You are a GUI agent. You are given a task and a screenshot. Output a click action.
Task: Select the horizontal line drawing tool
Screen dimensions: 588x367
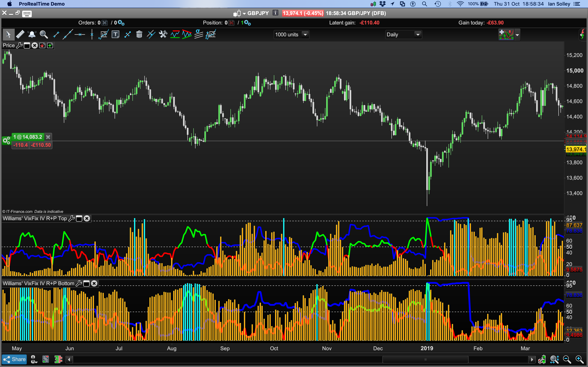click(x=80, y=34)
